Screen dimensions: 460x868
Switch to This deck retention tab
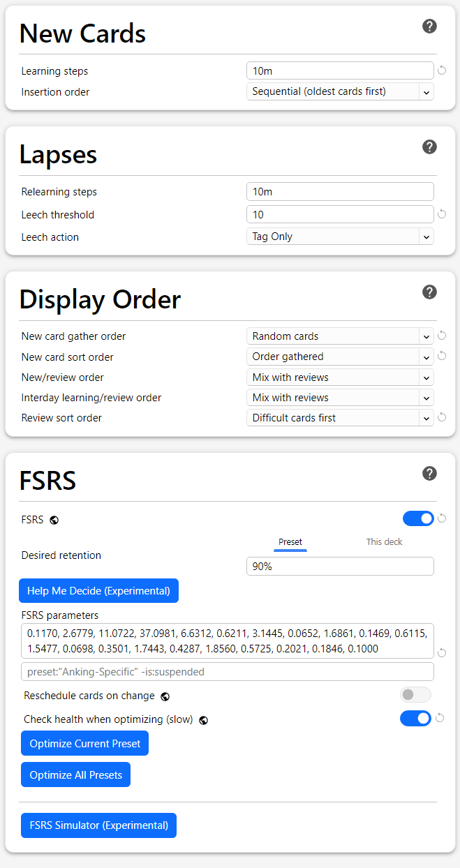point(384,542)
